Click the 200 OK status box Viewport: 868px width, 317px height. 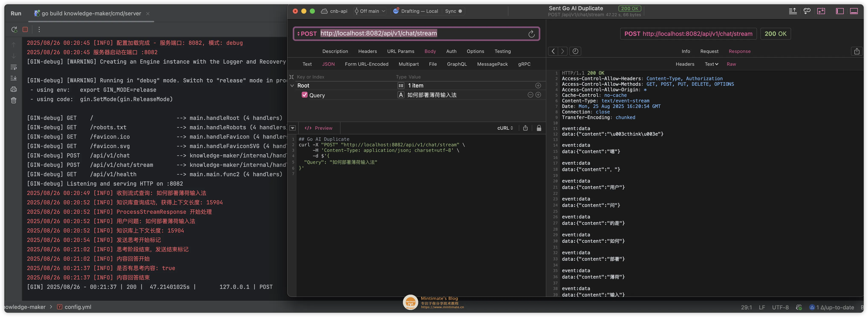[x=775, y=34]
